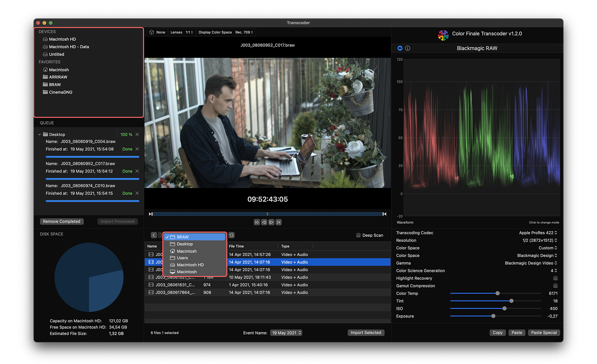The height and width of the screenshot is (364, 597).
Task: Refresh the file browser folder
Action: (232, 235)
